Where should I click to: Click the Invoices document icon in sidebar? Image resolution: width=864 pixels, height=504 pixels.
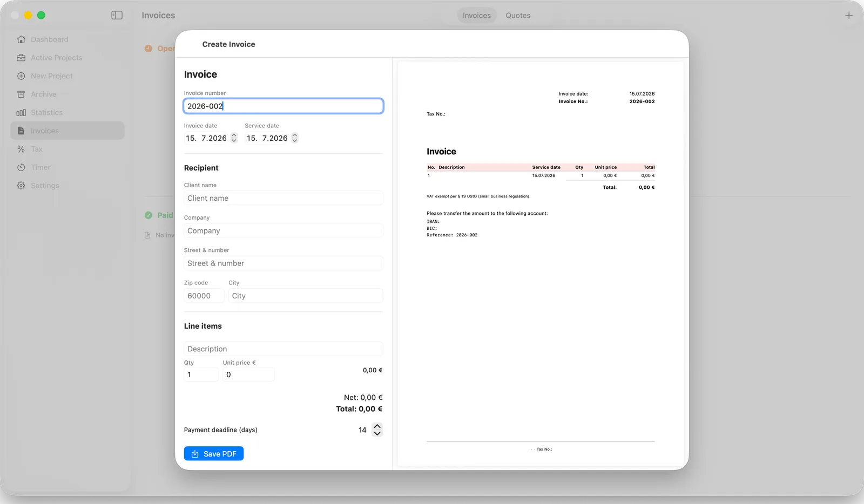[x=21, y=131]
